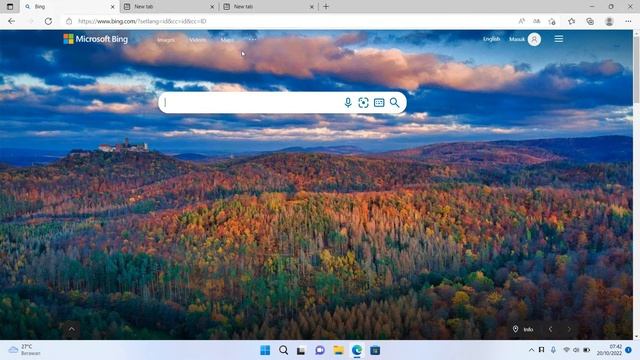
Task: Close the Bing tab
Action: (x=113, y=7)
